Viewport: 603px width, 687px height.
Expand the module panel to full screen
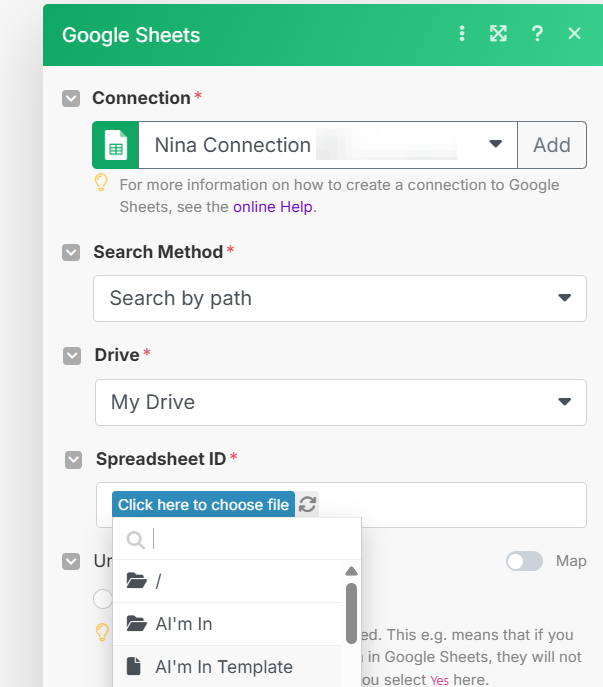point(498,33)
